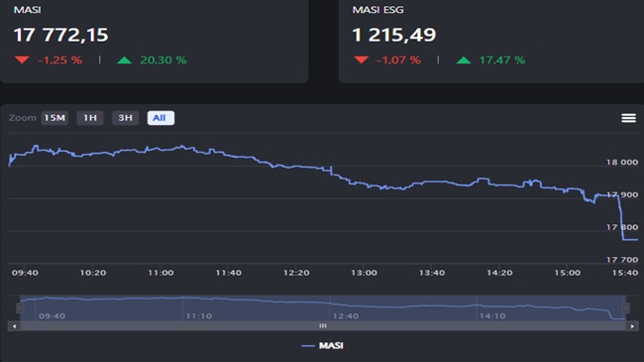The width and height of the screenshot is (644, 362).
Task: Click the 12:40 label in the navigator
Action: tap(346, 316)
